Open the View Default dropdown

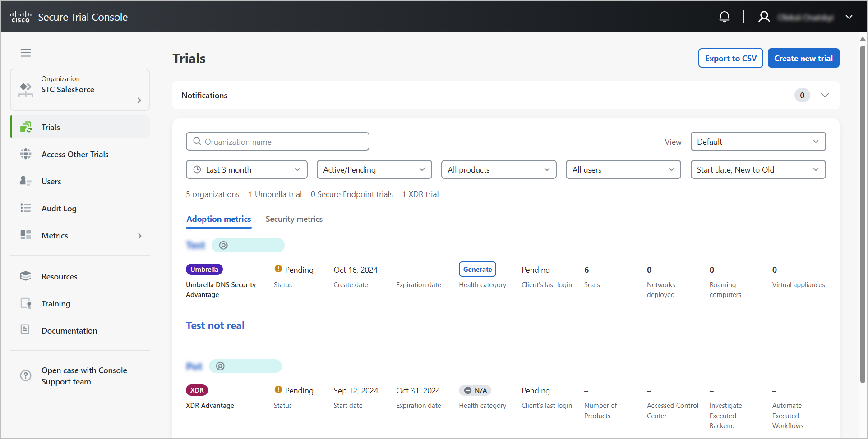(x=758, y=142)
